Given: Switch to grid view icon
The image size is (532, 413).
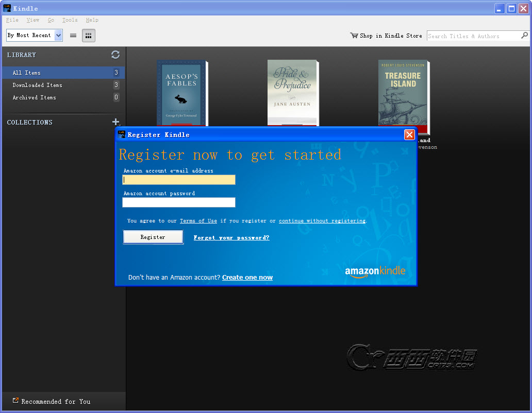Looking at the screenshot, I should 89,35.
